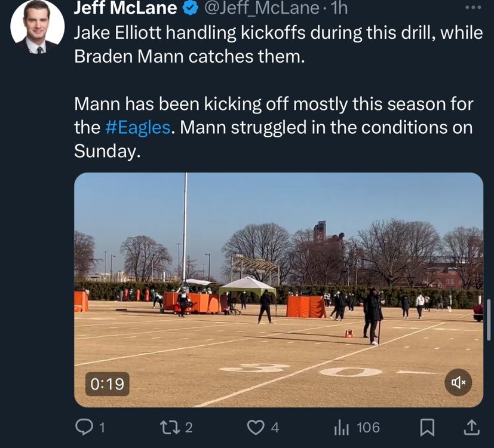Open Jeff McLane's profile picture
Viewport: 494px width, 448px height.
[x=38, y=27]
